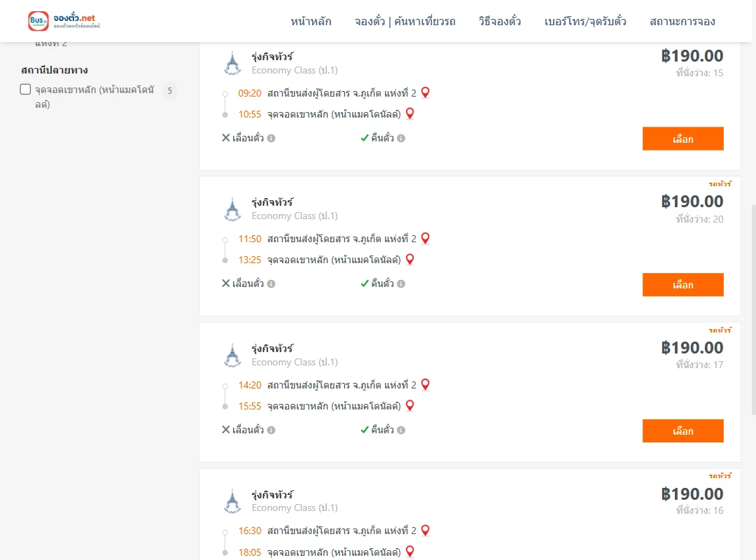Open map pin for 14:20 departure station
The image size is (756, 560).
point(426,384)
